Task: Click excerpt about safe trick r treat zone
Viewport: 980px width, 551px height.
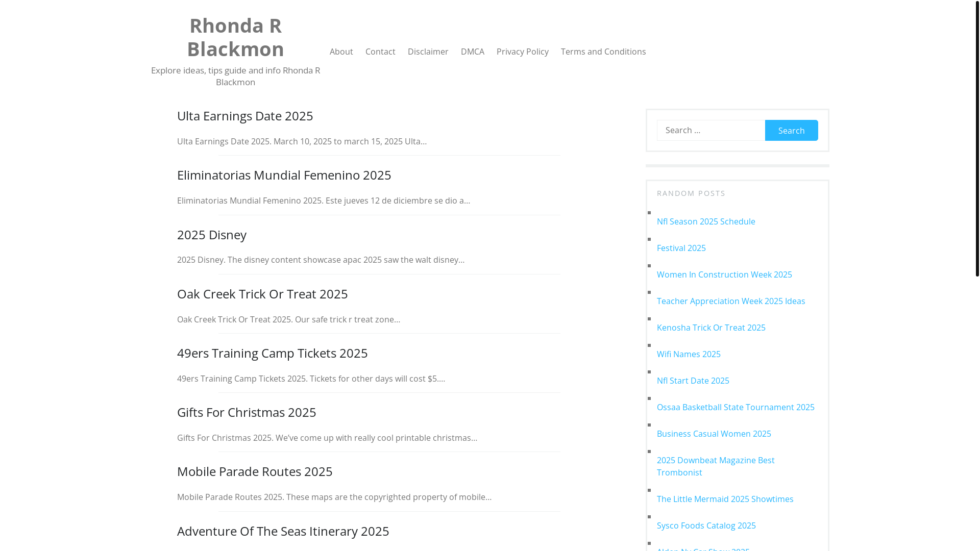Action: (288, 319)
